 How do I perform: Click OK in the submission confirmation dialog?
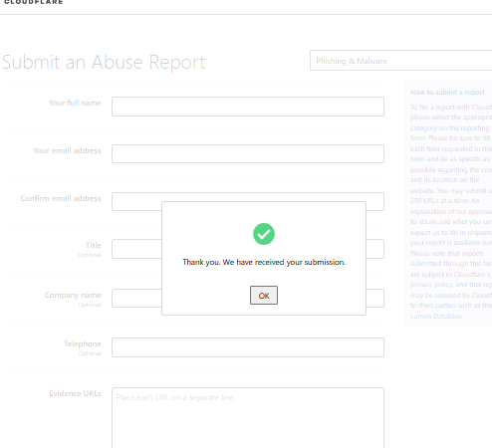click(264, 296)
